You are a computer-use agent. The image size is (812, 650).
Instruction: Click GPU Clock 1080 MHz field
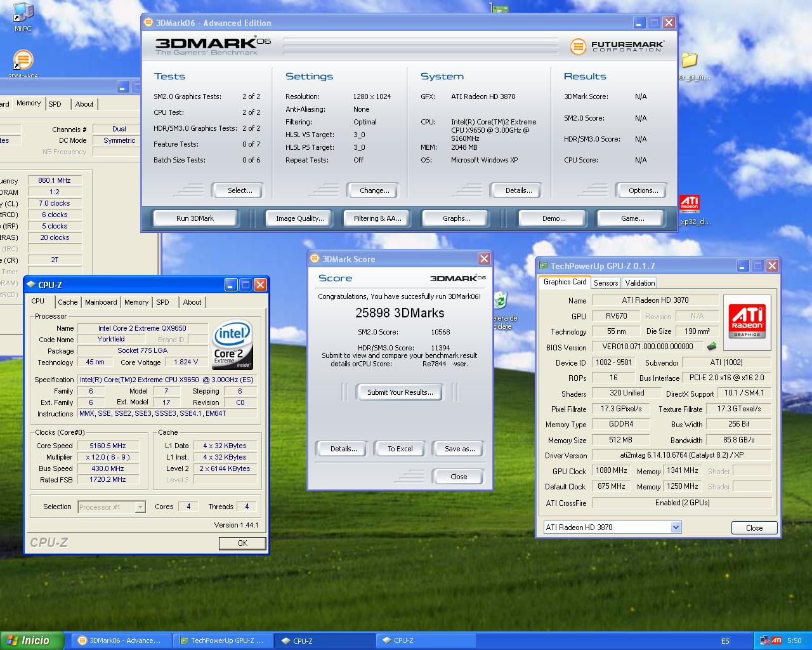612,470
